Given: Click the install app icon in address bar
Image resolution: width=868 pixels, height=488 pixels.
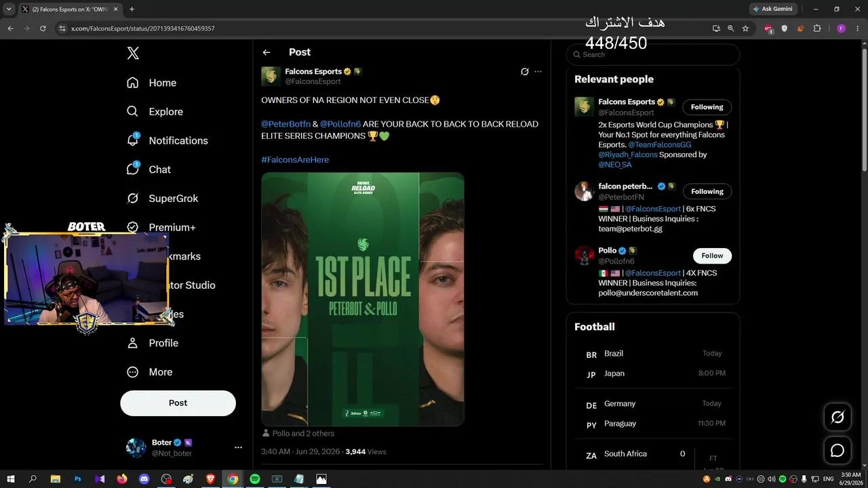Looking at the screenshot, I should [716, 28].
